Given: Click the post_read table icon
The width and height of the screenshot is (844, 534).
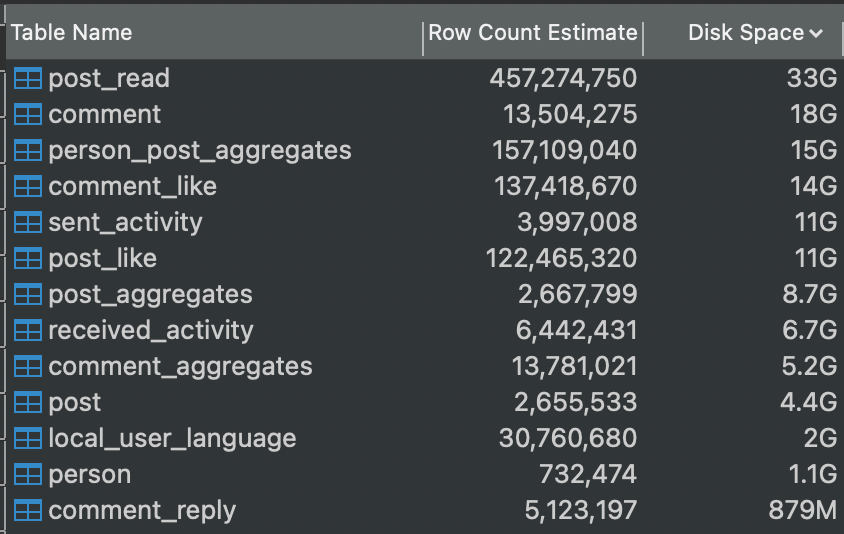Looking at the screenshot, I should tap(27, 79).
